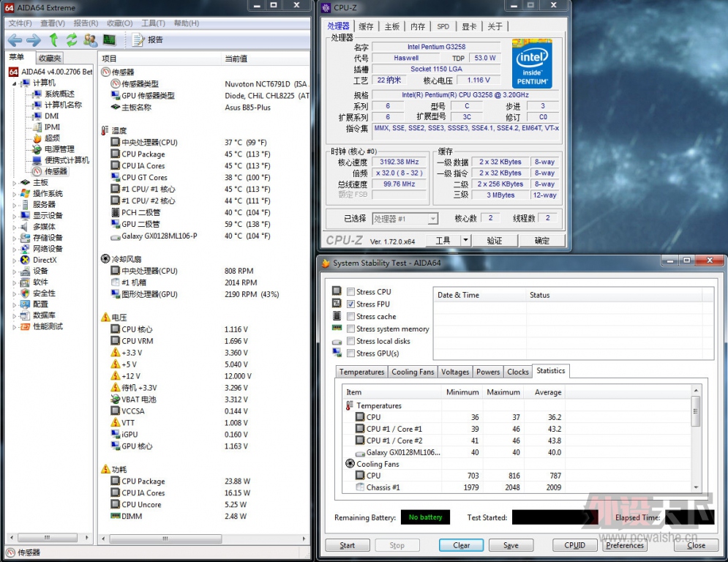
Task: Expand the 操作系统 tree node
Action: pos(14,194)
